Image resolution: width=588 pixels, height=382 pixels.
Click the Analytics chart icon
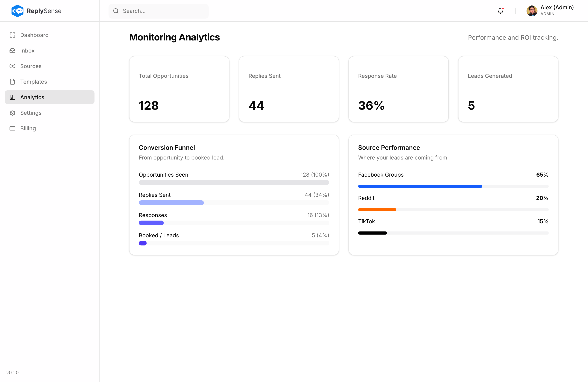[12, 97]
